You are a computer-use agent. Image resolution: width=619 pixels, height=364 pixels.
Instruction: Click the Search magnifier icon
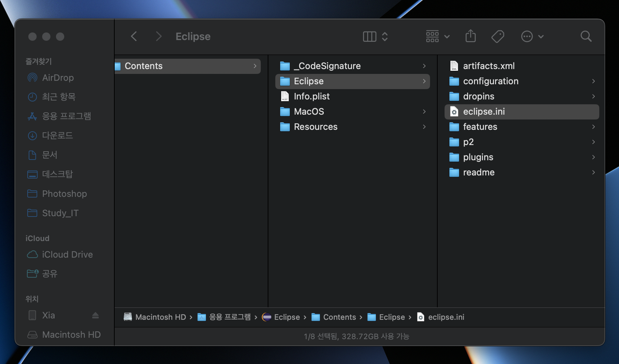tap(586, 36)
